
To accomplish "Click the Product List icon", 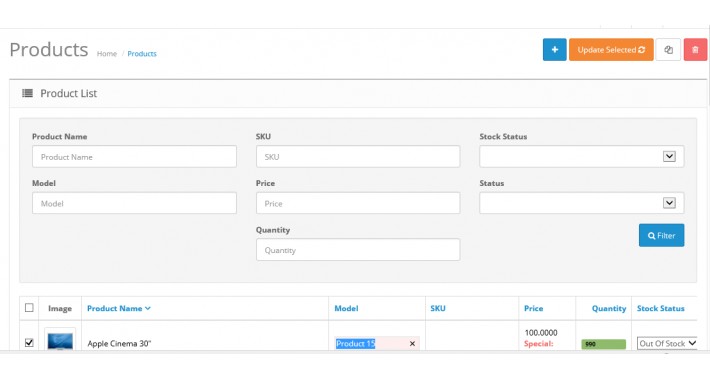I will click(x=27, y=93).
